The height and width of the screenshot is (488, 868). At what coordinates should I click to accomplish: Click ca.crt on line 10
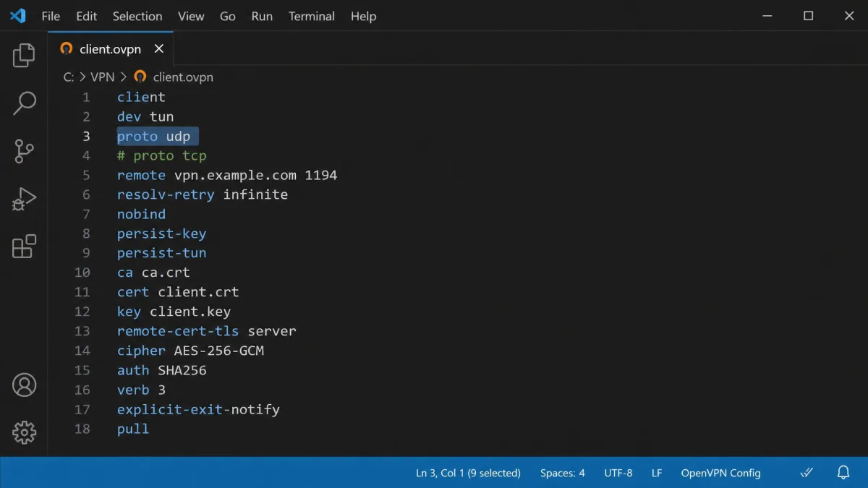(166, 273)
